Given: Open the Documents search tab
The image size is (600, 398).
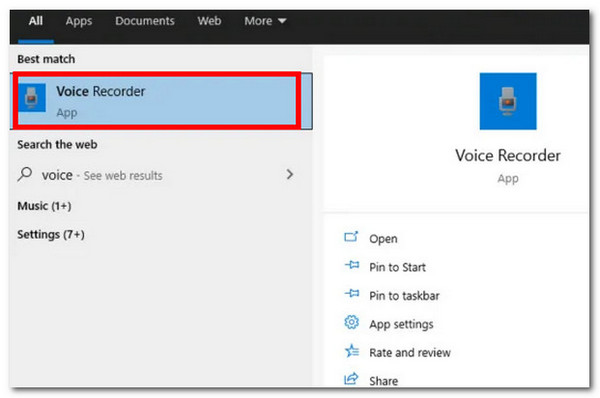Looking at the screenshot, I should 145,21.
